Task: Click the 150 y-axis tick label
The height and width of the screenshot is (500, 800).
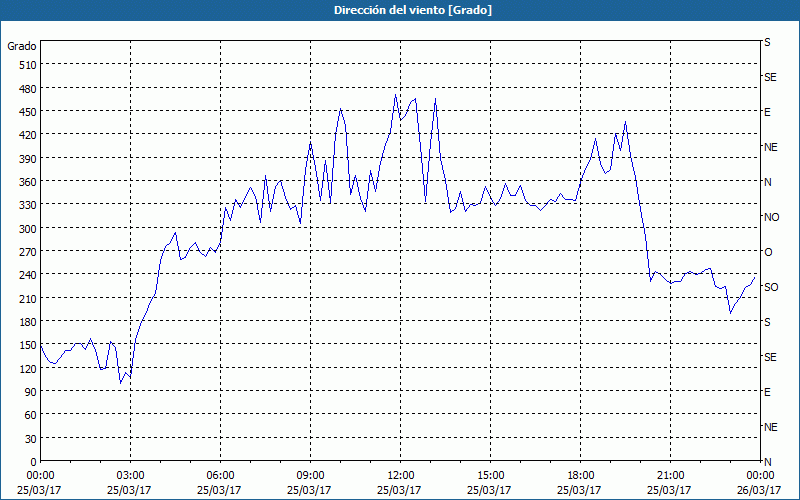Action: point(28,345)
